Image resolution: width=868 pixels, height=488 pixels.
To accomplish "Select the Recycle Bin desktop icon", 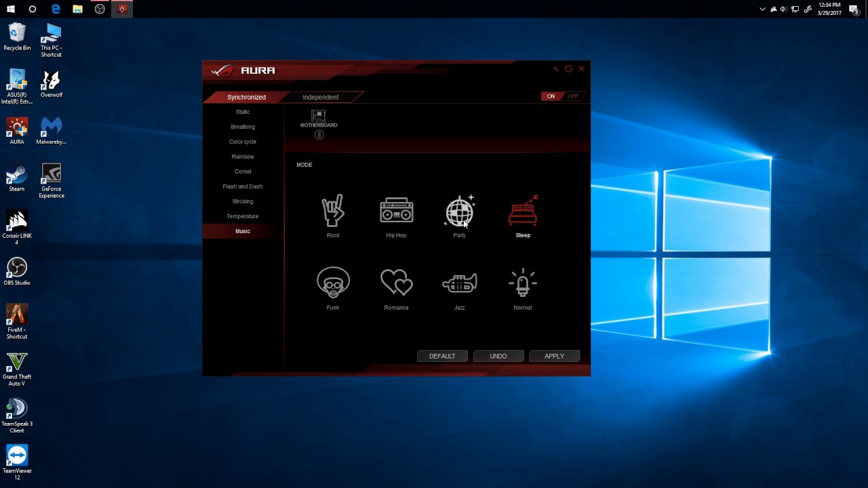I will 17,37.
